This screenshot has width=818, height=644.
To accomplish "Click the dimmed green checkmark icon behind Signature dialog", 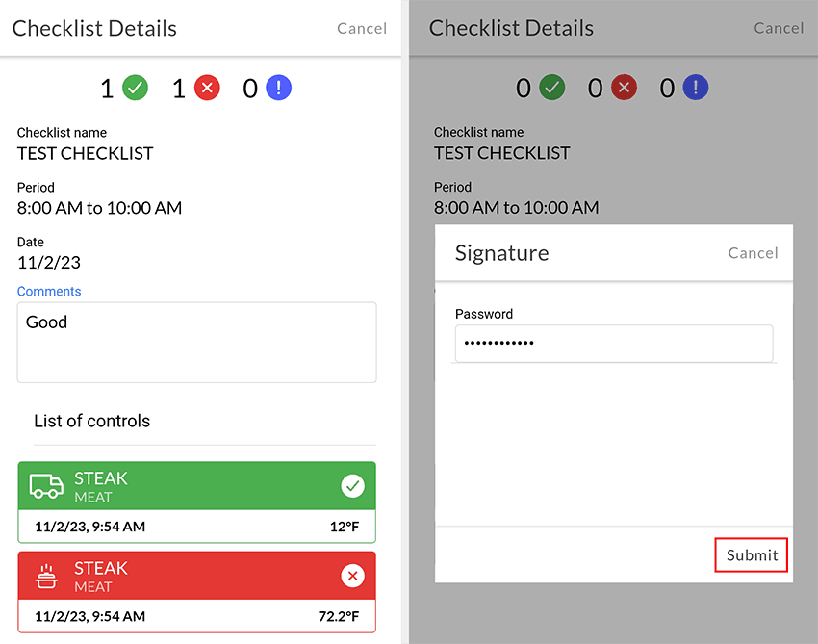I will [x=552, y=88].
